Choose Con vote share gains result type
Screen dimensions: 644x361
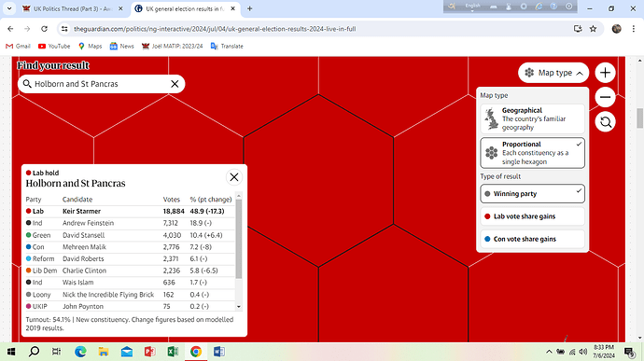coord(532,239)
